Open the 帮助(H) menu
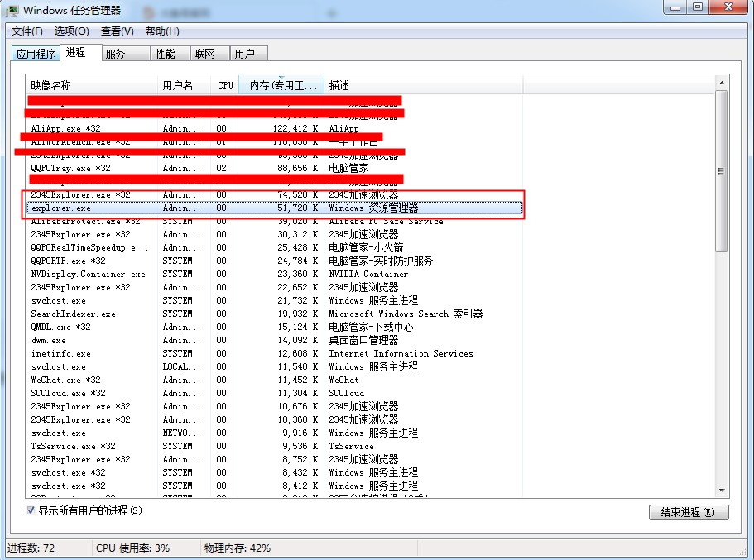 162,31
